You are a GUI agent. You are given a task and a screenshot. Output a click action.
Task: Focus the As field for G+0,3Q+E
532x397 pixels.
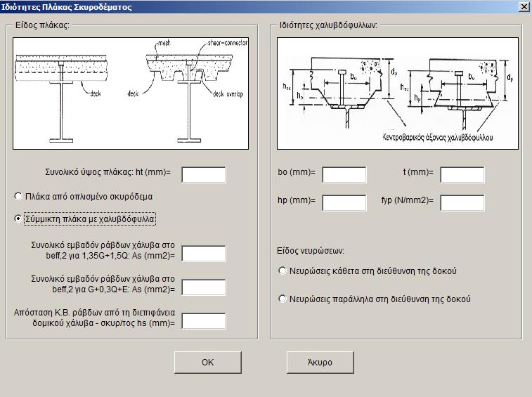(x=204, y=287)
